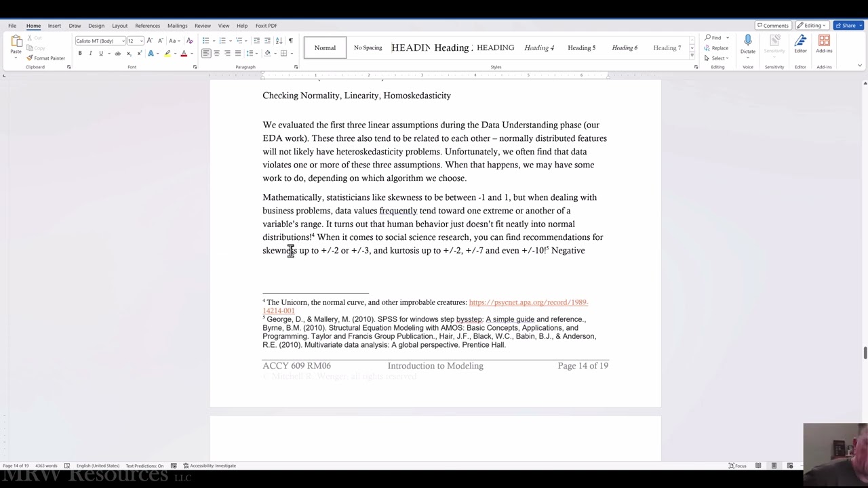Screen dimensions: 868x488
Task: Apply the Heading 5 style
Action: coord(581,47)
